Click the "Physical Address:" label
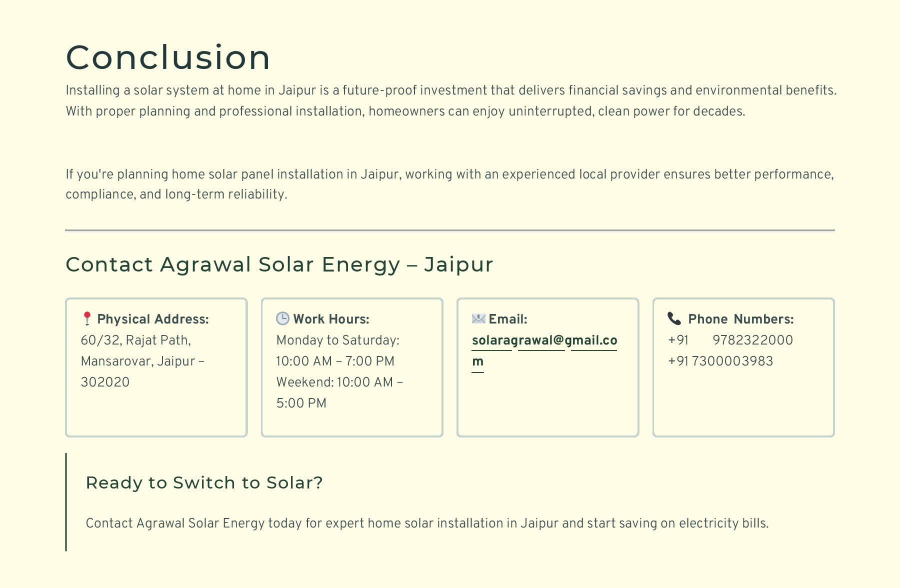 pyautogui.click(x=153, y=319)
